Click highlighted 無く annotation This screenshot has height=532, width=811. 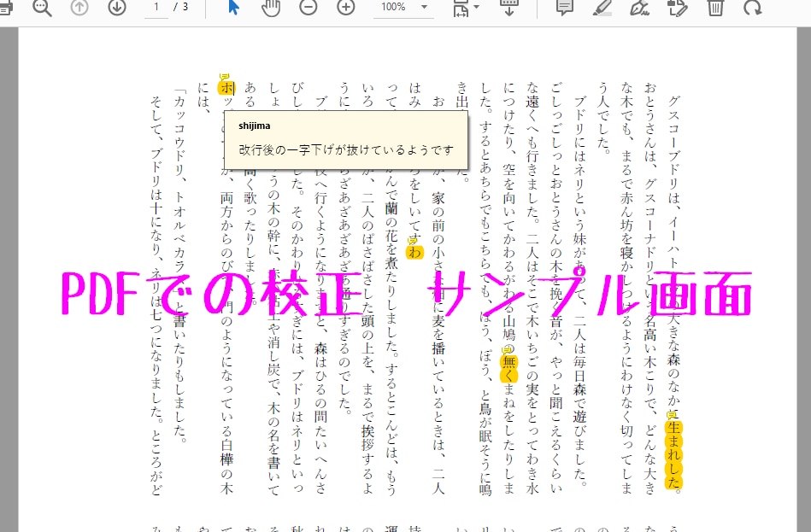point(509,367)
